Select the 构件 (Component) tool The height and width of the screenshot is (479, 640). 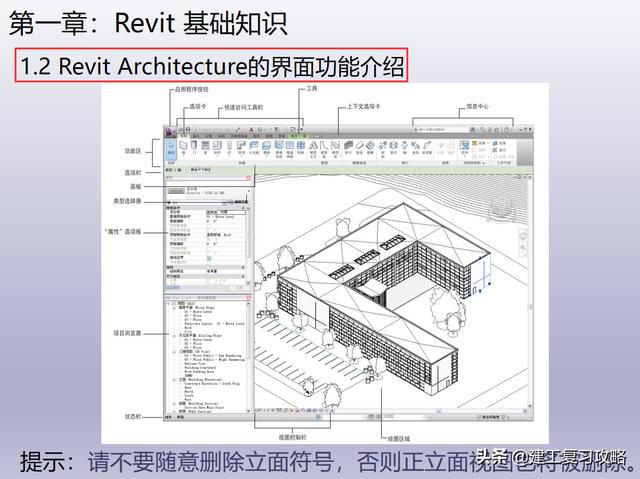[x=217, y=148]
